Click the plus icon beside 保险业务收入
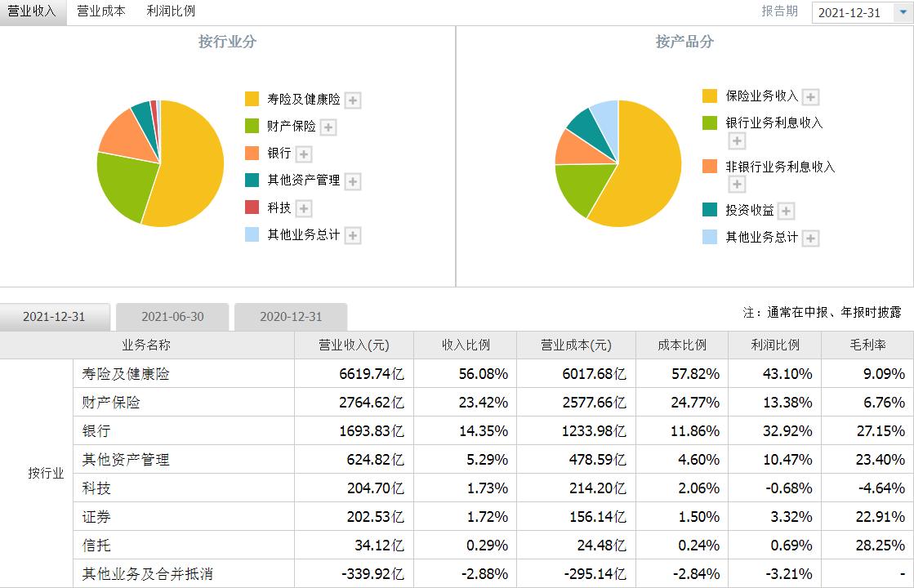 coord(811,98)
